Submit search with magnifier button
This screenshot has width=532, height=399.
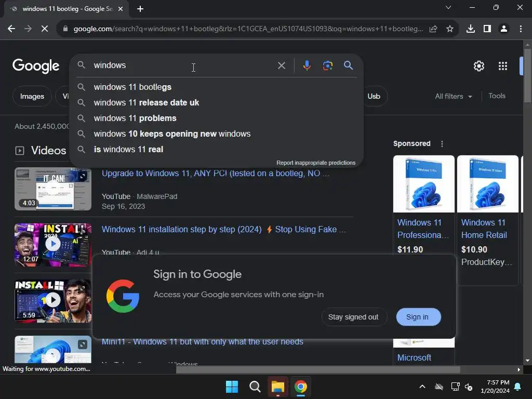coord(348,65)
